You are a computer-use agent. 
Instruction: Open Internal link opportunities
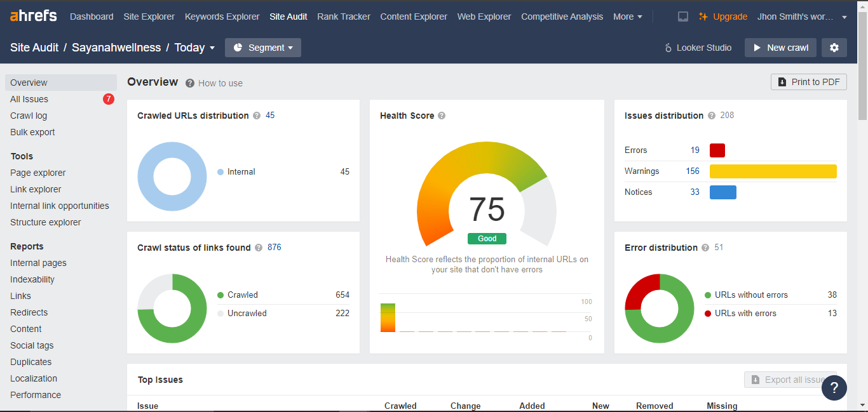pyautogui.click(x=60, y=206)
